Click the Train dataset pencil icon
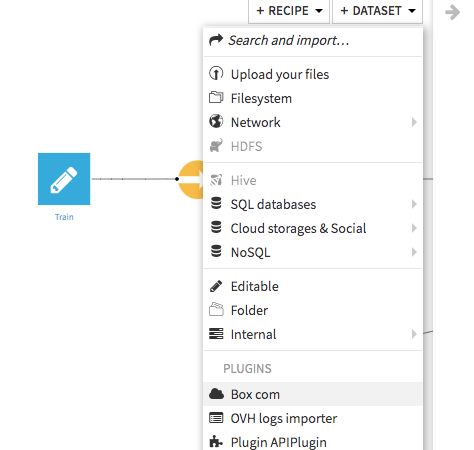The image size is (474, 450). click(x=64, y=179)
